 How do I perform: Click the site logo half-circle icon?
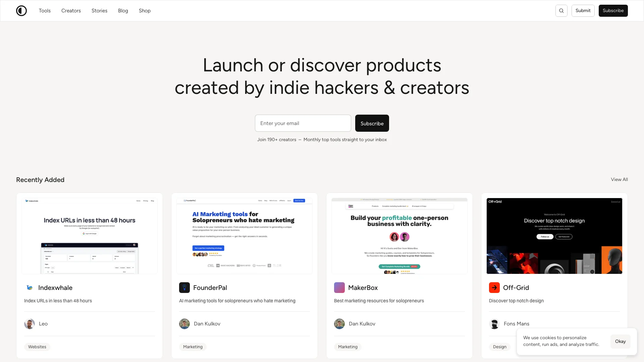click(x=21, y=11)
